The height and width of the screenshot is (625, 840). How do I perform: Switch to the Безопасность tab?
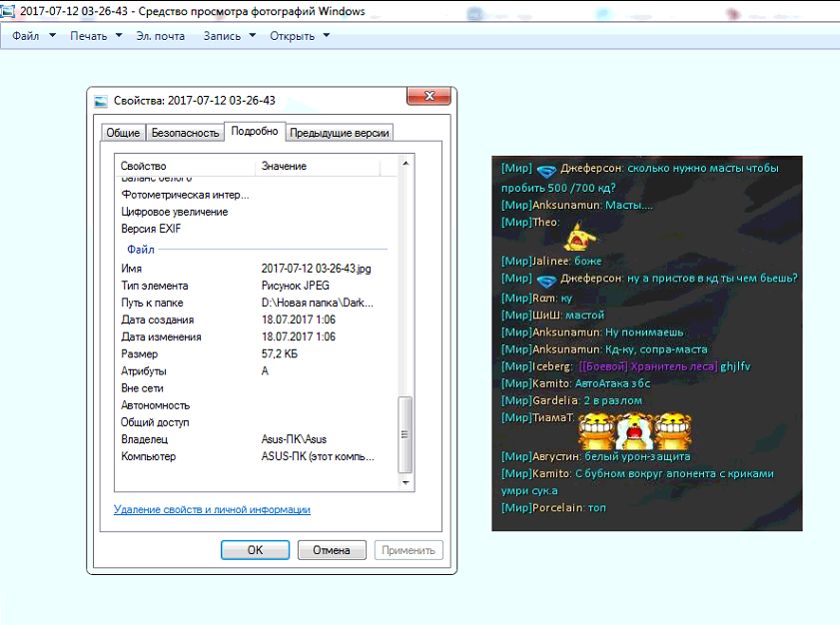(x=185, y=133)
